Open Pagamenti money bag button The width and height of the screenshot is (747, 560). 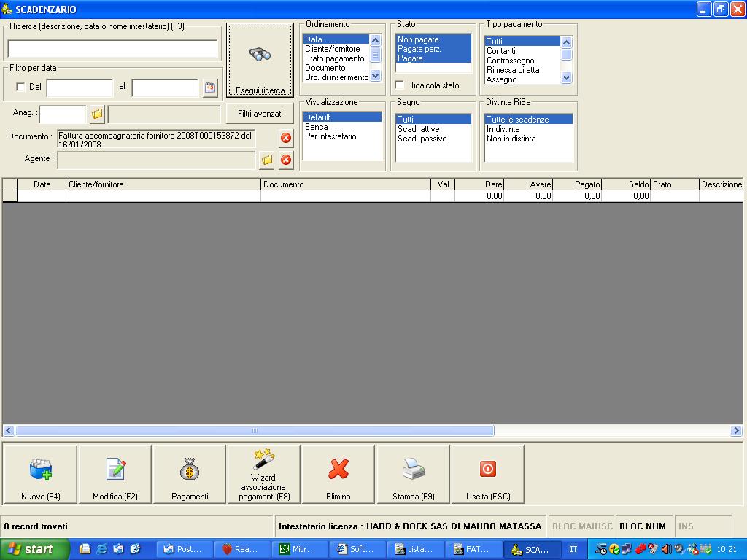[x=190, y=474]
